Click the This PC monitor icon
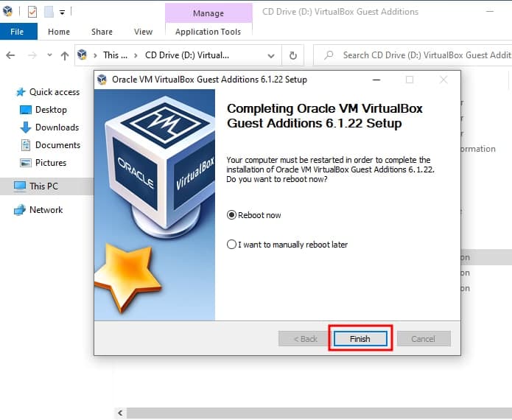This screenshot has width=512, height=420. [20, 186]
